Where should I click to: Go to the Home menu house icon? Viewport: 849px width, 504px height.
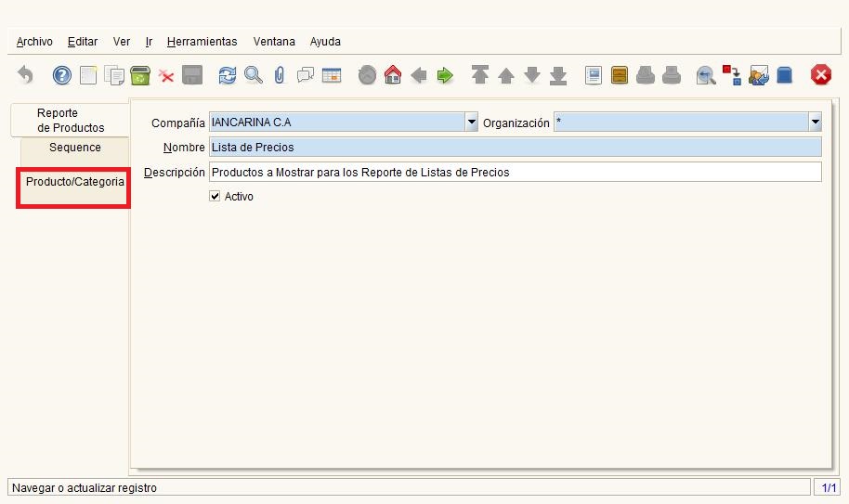[393, 74]
